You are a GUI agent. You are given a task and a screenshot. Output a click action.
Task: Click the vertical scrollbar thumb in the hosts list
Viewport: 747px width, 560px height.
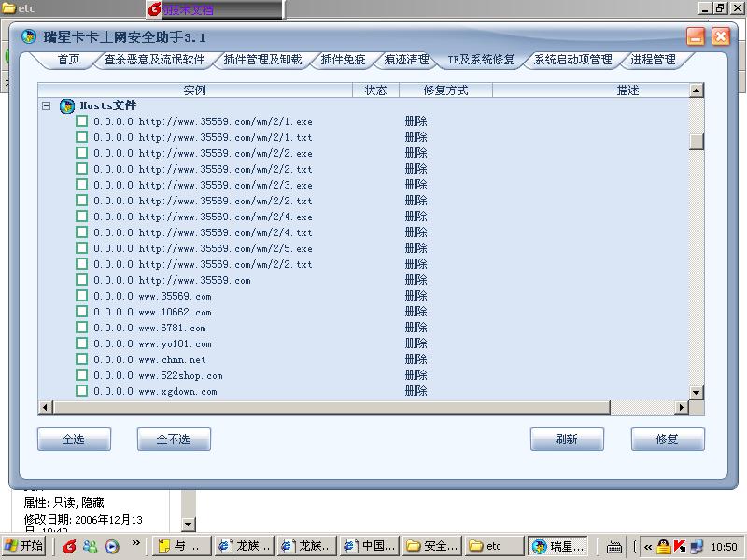pyautogui.click(x=697, y=142)
